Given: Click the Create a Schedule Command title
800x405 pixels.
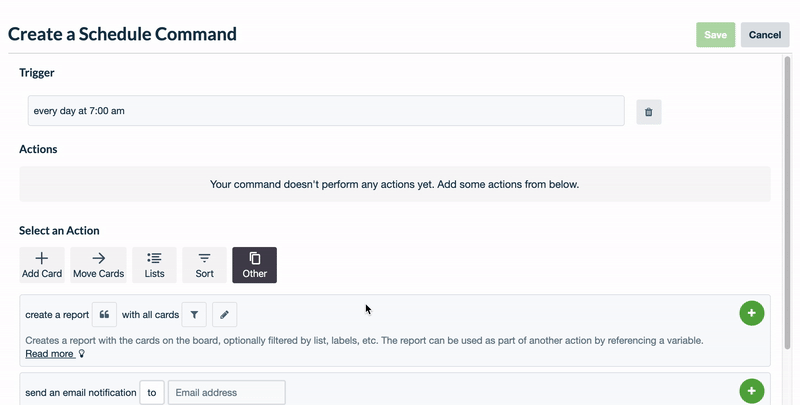Looking at the screenshot, I should coord(122,34).
